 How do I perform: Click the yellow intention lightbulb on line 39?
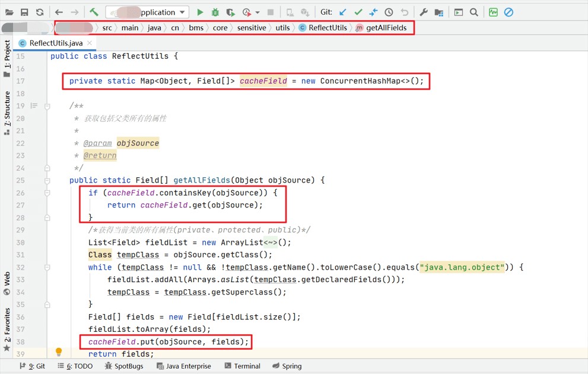pyautogui.click(x=59, y=352)
